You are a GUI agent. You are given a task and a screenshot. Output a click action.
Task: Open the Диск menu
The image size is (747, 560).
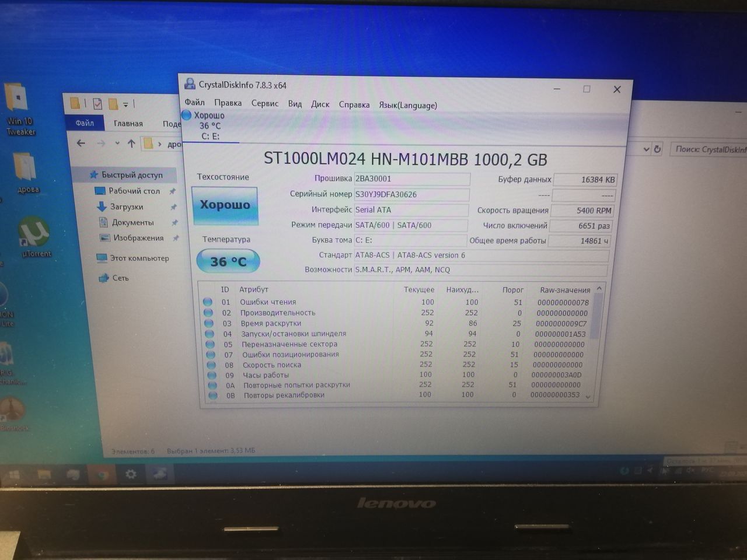320,104
